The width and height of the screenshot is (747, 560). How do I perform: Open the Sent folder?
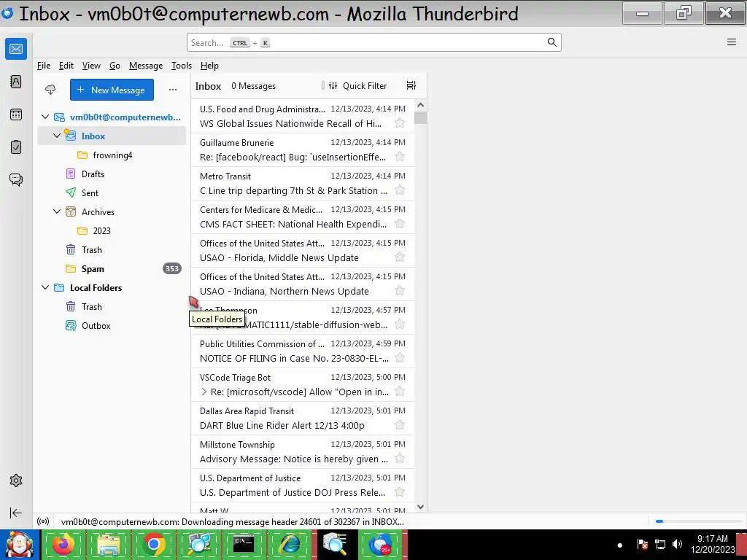pyautogui.click(x=112, y=192)
